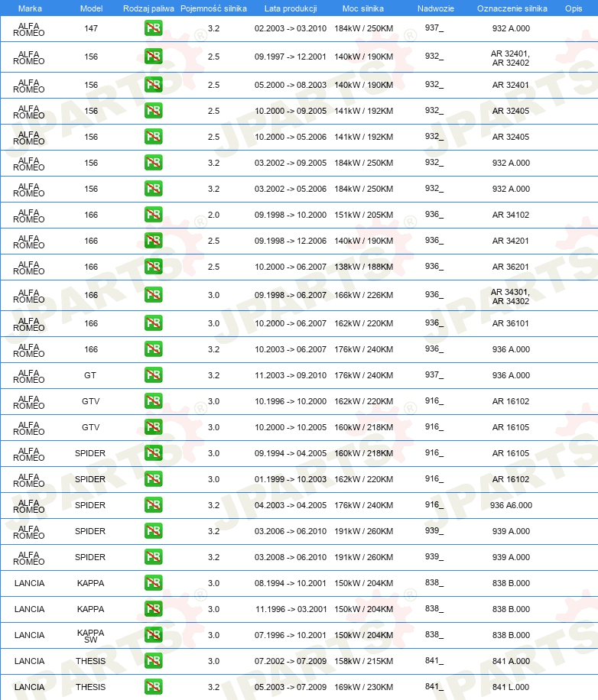Click engine code 'AR 34201'
598x700 pixels.
(511, 241)
